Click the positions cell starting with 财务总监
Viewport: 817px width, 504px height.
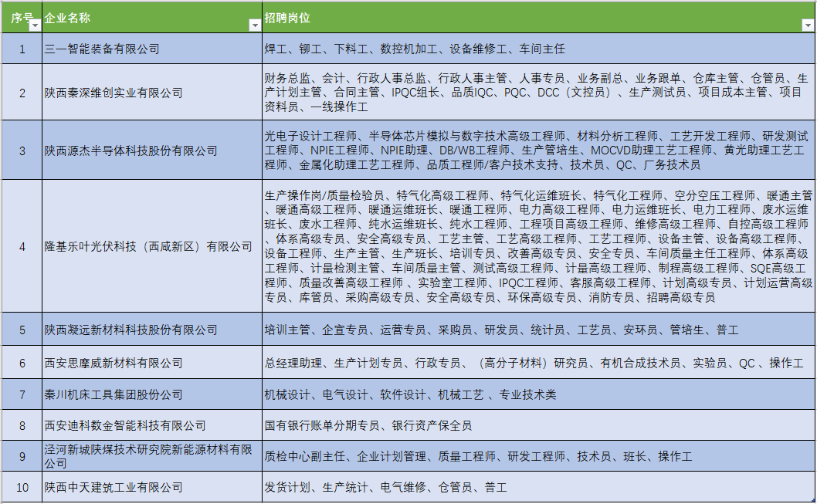point(539,93)
